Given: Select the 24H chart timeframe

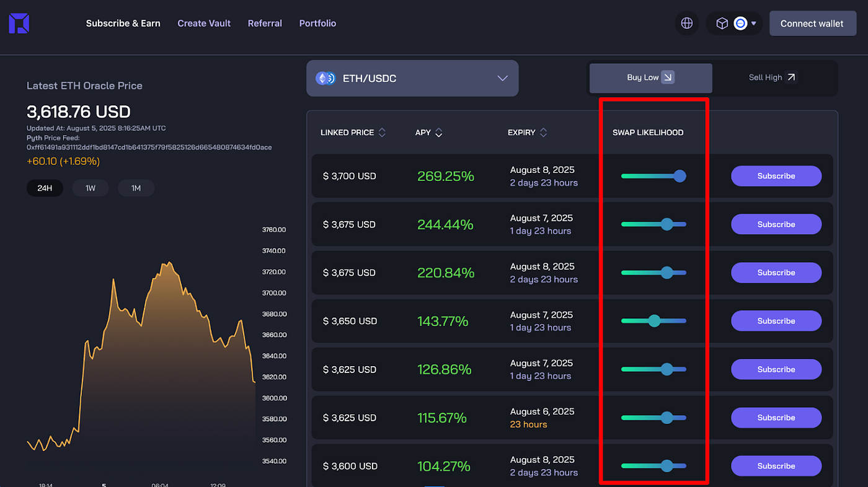Looking at the screenshot, I should [x=44, y=188].
